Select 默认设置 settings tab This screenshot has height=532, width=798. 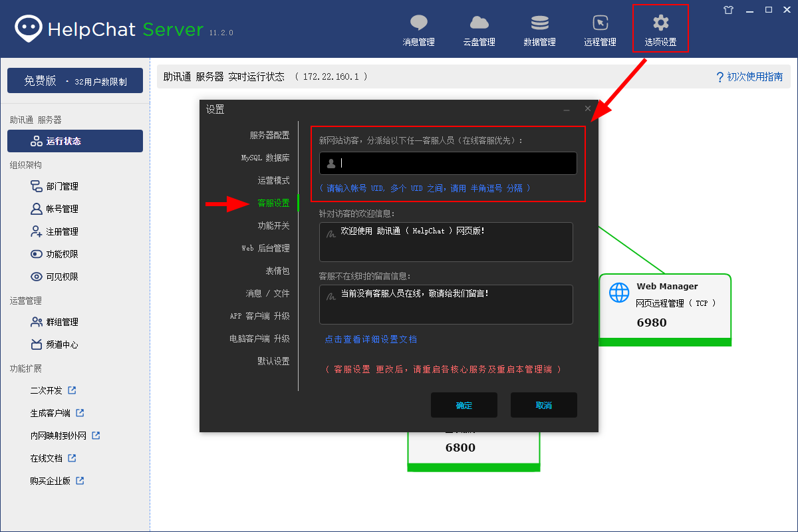pyautogui.click(x=274, y=361)
